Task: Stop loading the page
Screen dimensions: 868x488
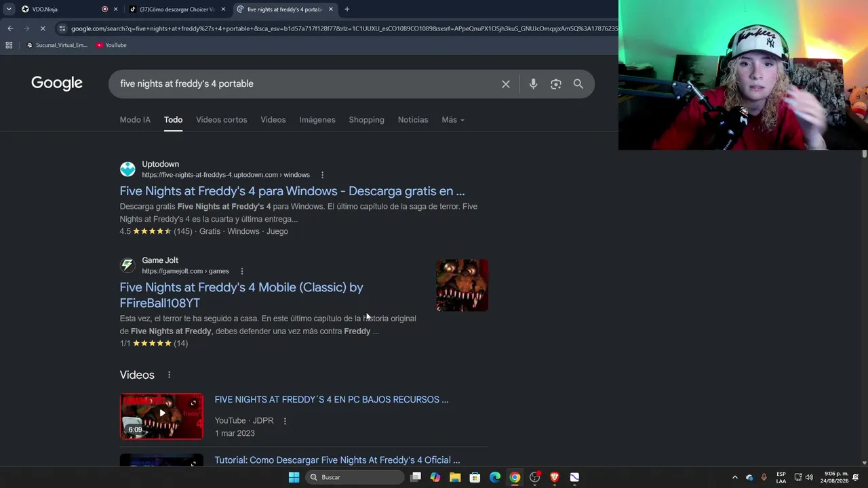Action: [x=42, y=28]
